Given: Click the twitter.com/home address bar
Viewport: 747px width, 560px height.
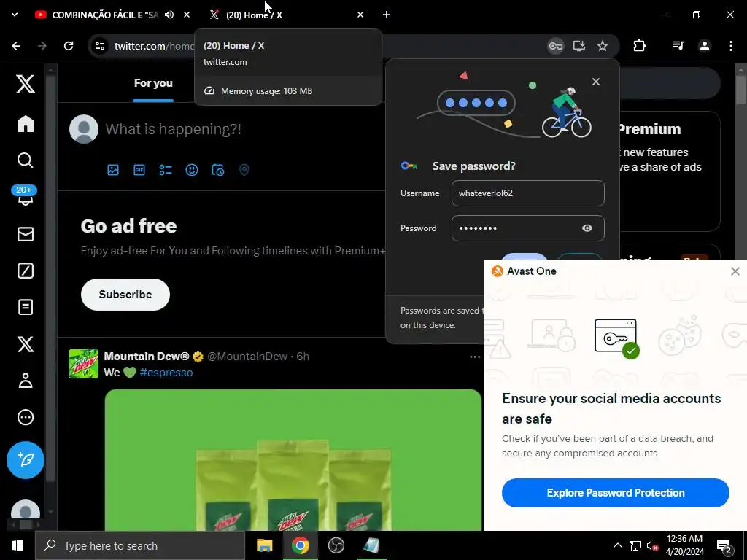Looking at the screenshot, I should point(154,46).
